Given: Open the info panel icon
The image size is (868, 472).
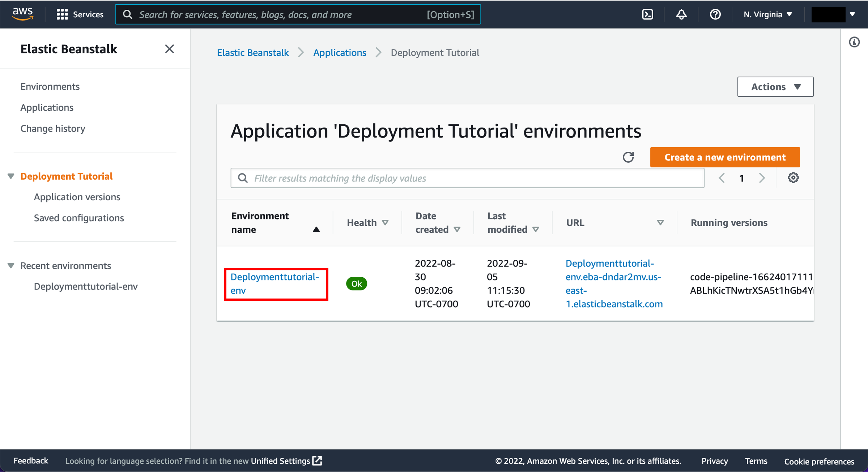Looking at the screenshot, I should [x=854, y=42].
